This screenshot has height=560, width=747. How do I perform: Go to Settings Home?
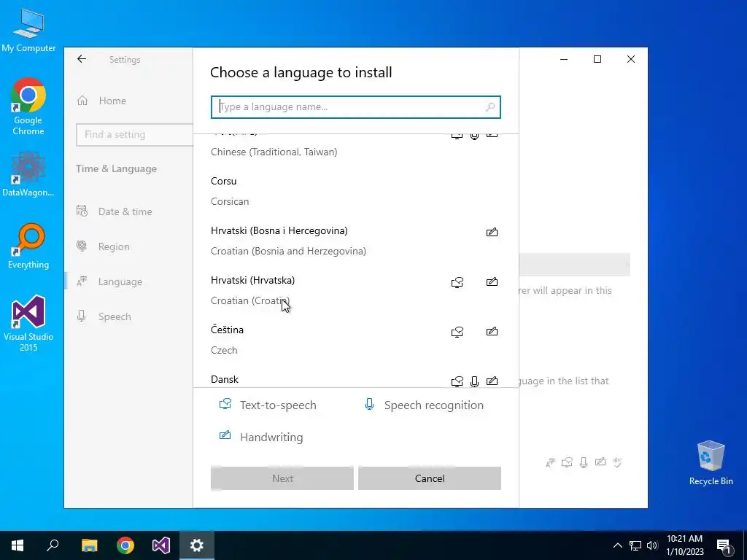point(128,101)
